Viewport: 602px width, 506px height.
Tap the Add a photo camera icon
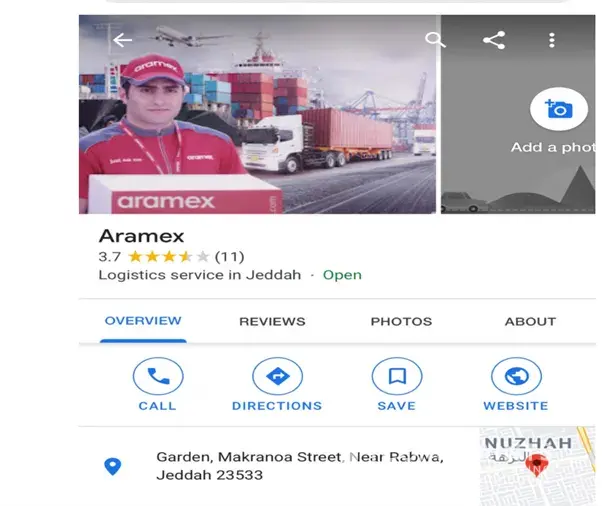pos(559,109)
